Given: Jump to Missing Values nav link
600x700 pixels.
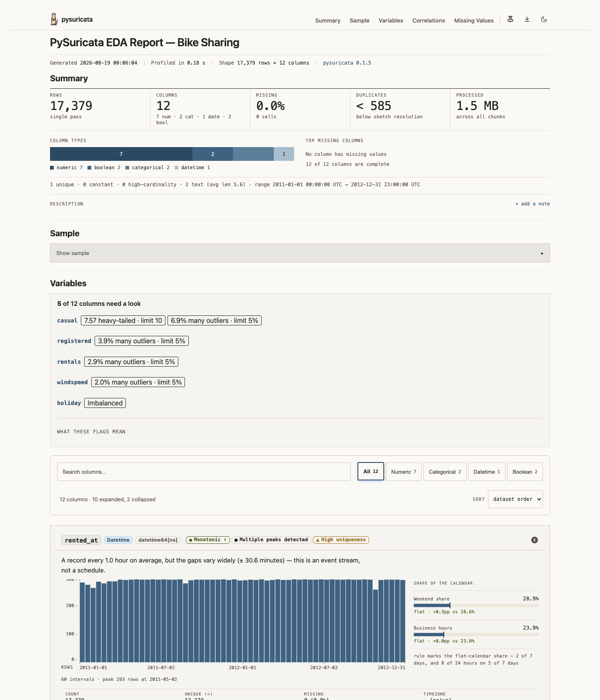Looking at the screenshot, I should 474,20.
